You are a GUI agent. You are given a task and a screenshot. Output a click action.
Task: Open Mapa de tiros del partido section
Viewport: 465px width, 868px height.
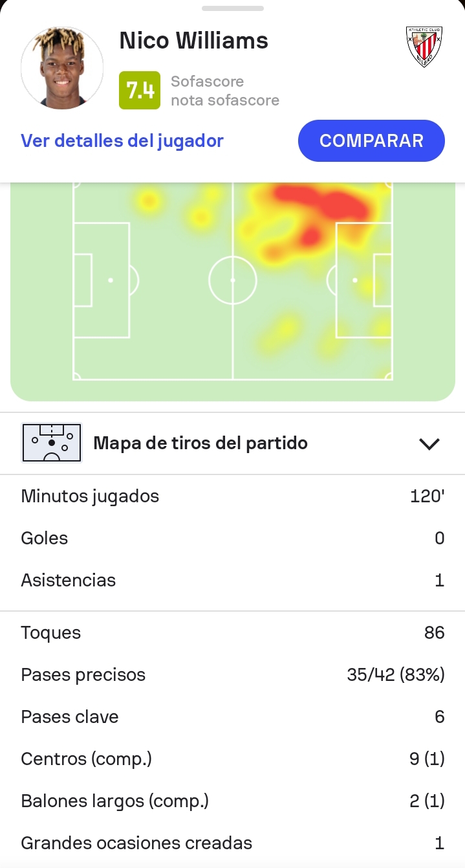tap(200, 443)
